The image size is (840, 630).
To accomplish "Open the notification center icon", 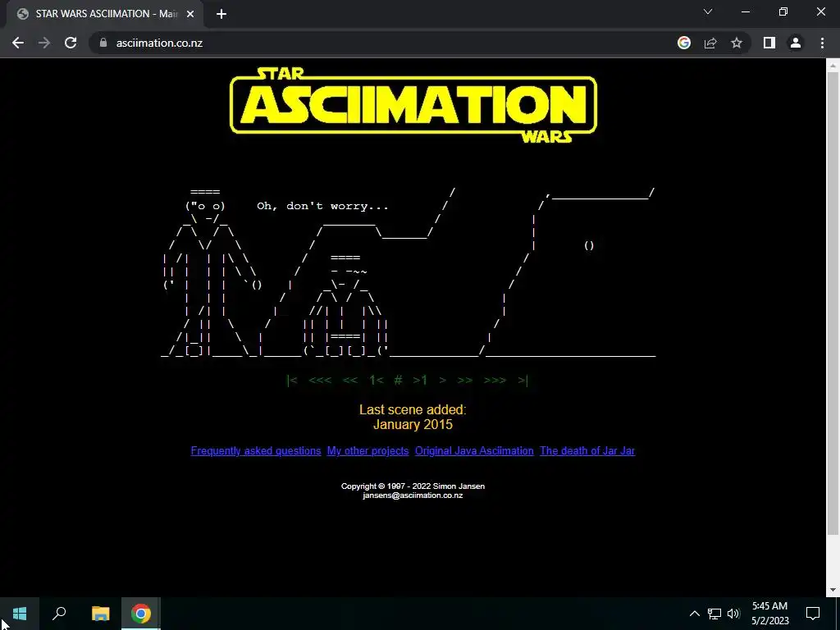I will point(813,614).
